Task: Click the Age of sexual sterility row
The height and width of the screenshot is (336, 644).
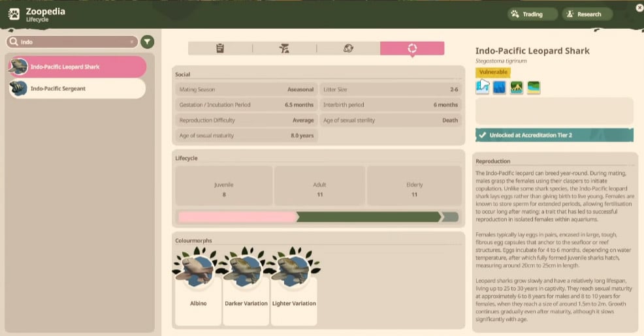Action: 390,120
